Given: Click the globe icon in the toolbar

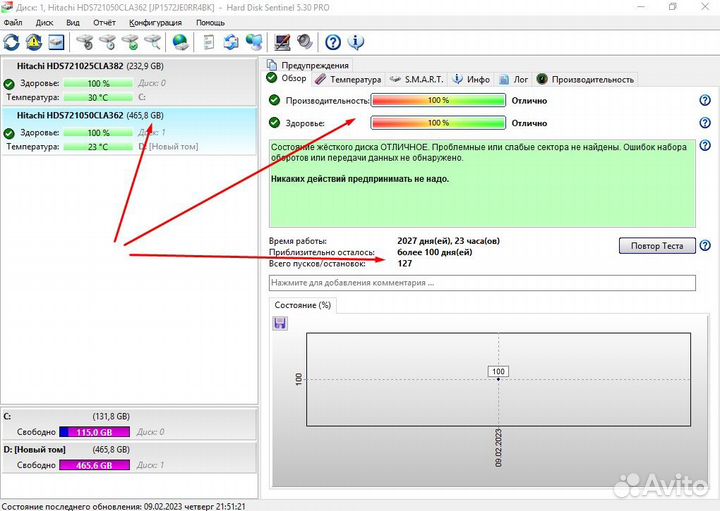Looking at the screenshot, I should point(180,42).
